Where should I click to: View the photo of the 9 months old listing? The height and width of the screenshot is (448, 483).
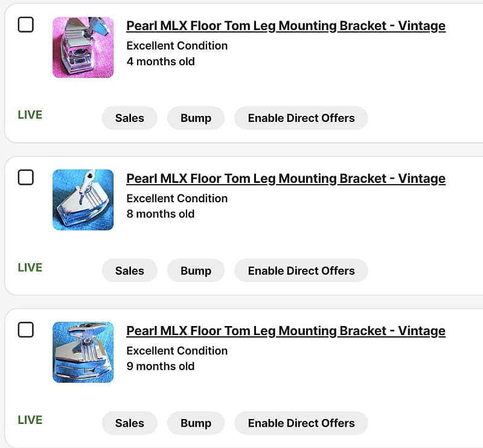(x=83, y=352)
